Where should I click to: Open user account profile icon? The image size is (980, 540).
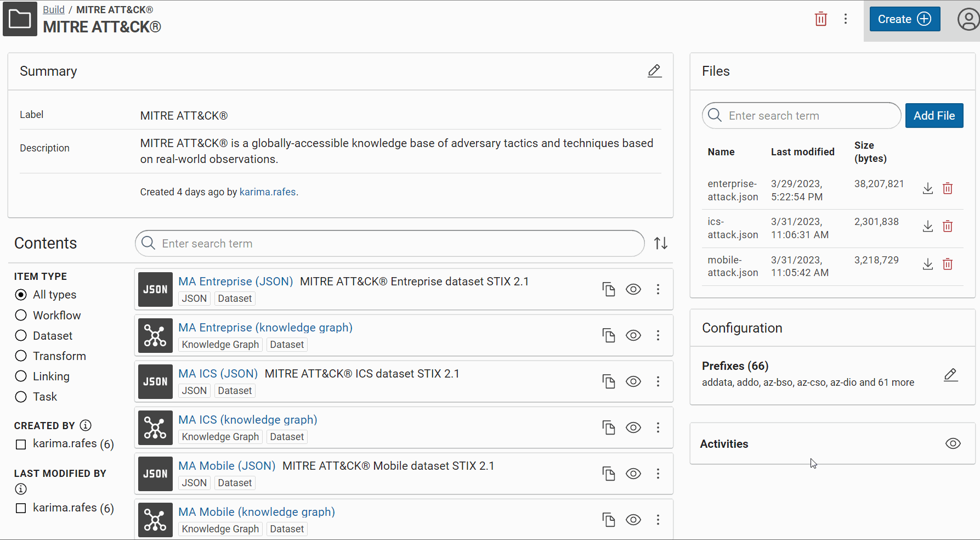(968, 19)
